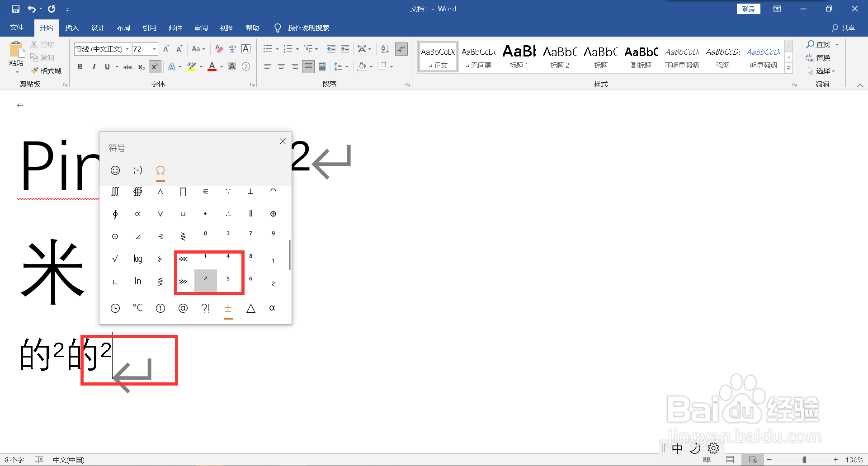
Task: Open IME settings gear icon
Action: click(713, 448)
